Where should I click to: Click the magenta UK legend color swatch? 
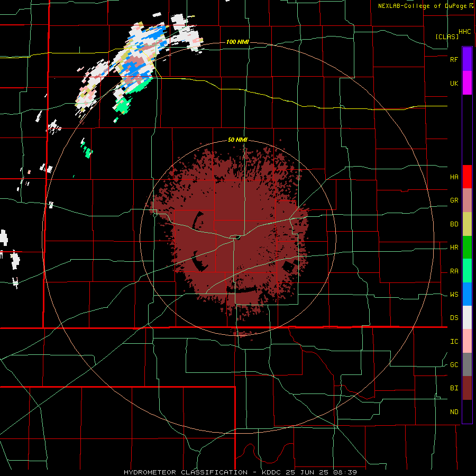click(467, 83)
